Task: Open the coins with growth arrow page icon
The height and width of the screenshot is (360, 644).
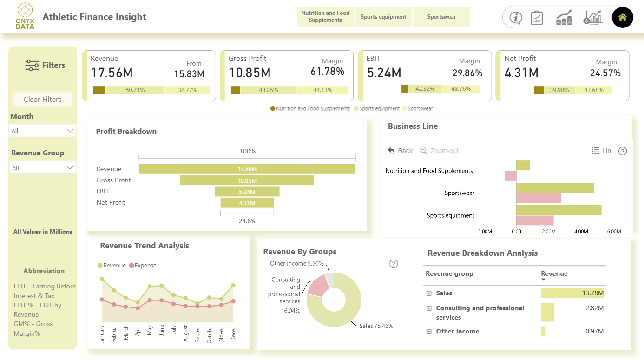Action: pyautogui.click(x=564, y=18)
